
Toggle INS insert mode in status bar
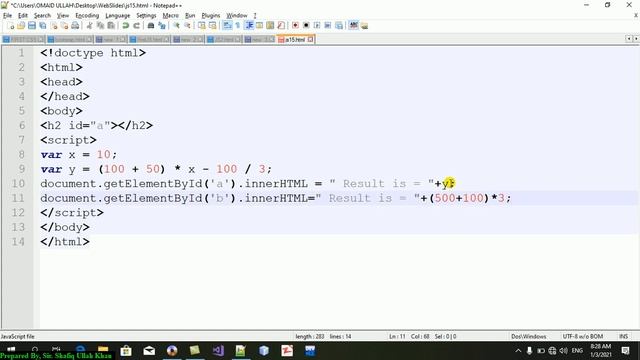(623, 337)
